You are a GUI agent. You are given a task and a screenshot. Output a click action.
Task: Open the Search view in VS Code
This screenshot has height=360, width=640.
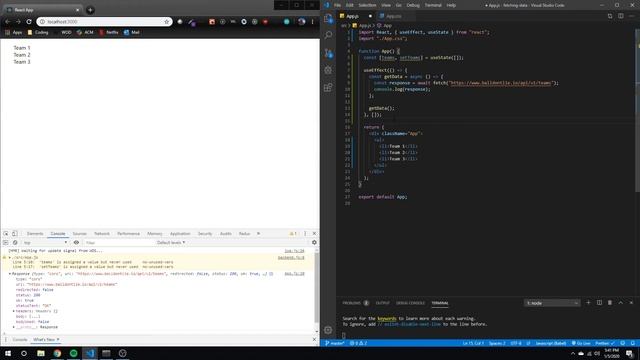point(328,35)
